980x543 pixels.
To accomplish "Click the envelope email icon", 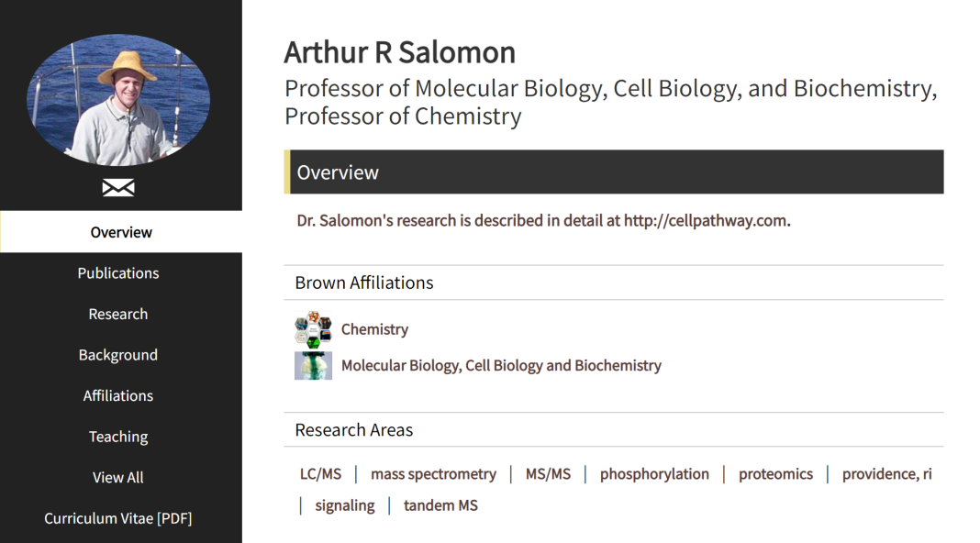I will (118, 188).
